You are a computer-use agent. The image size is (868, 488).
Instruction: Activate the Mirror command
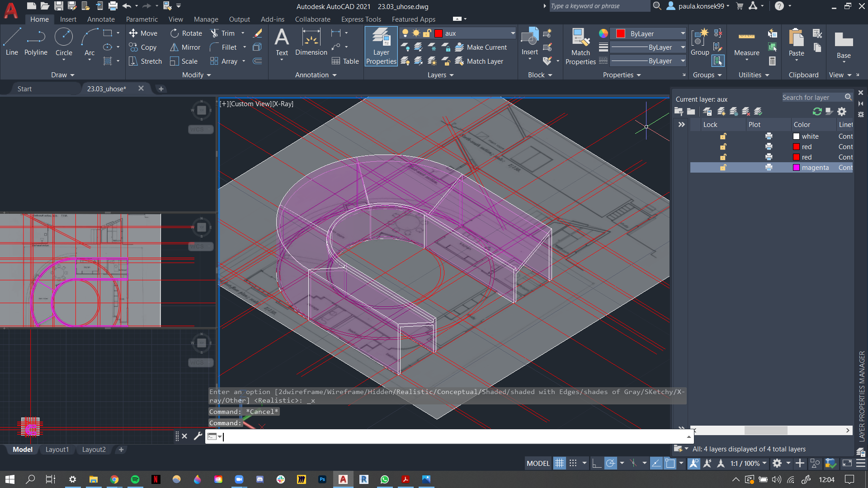[185, 47]
